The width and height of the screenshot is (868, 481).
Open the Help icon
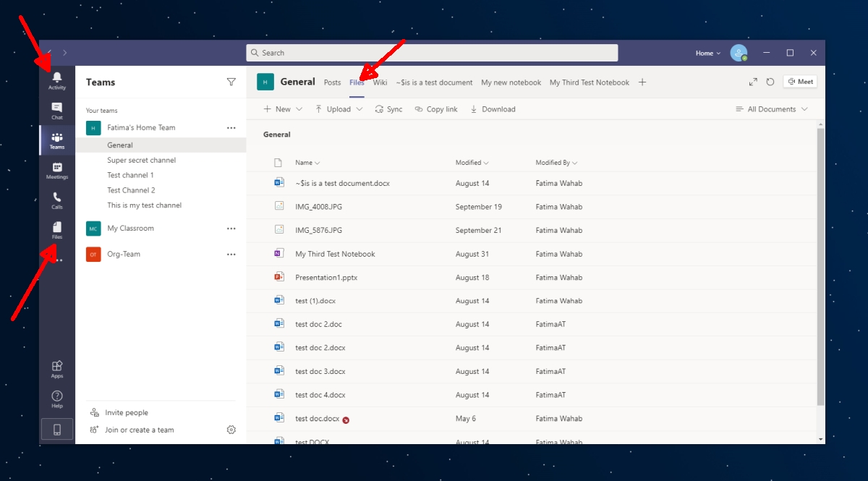click(x=57, y=396)
